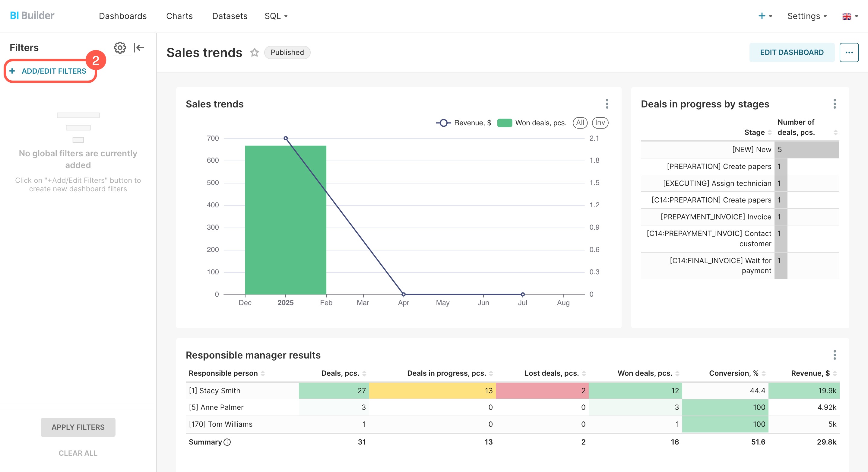Open Sales trends chart kebab menu
This screenshot has width=868, height=472.
607,104
